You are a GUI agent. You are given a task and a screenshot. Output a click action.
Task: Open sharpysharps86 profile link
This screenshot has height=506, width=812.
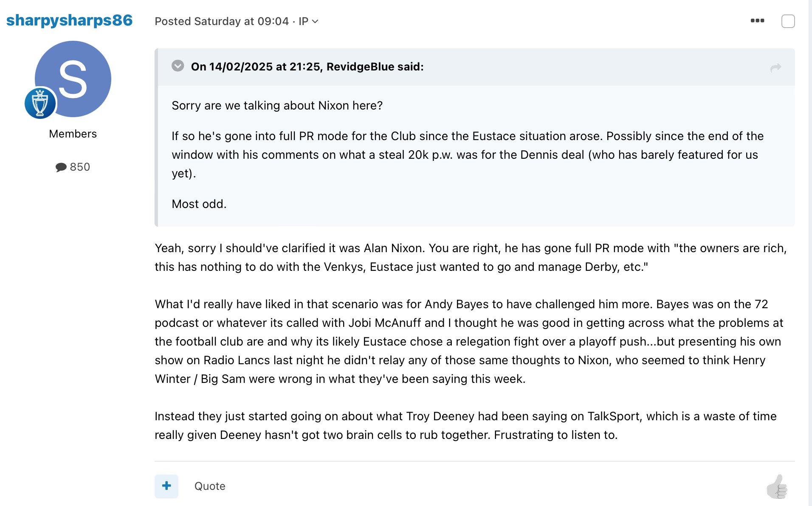pyautogui.click(x=69, y=20)
